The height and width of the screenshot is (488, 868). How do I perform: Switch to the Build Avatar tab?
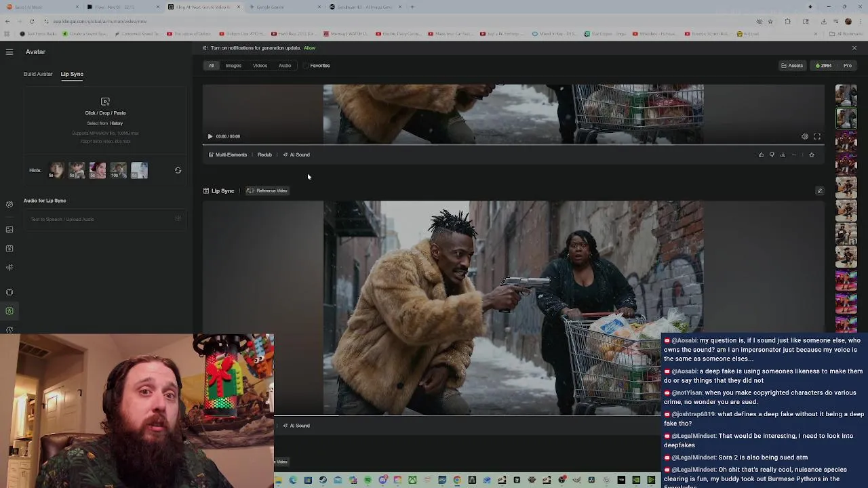pyautogui.click(x=38, y=74)
